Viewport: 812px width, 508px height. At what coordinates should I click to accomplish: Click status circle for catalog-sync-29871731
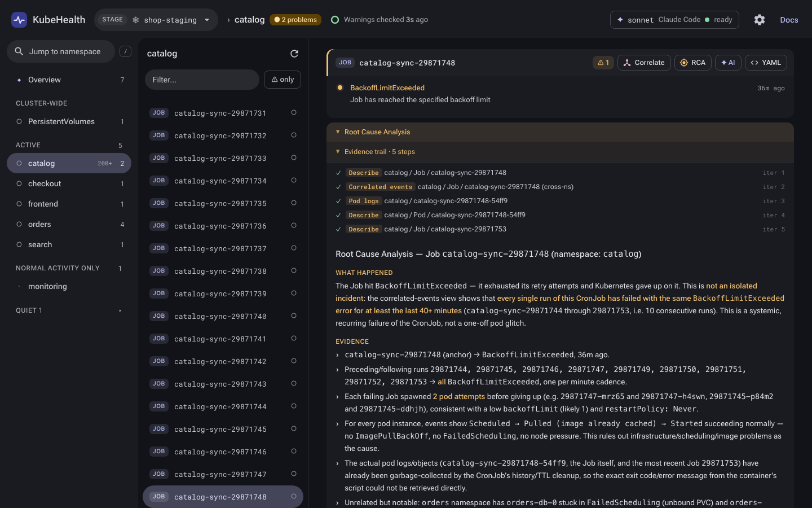tap(294, 113)
